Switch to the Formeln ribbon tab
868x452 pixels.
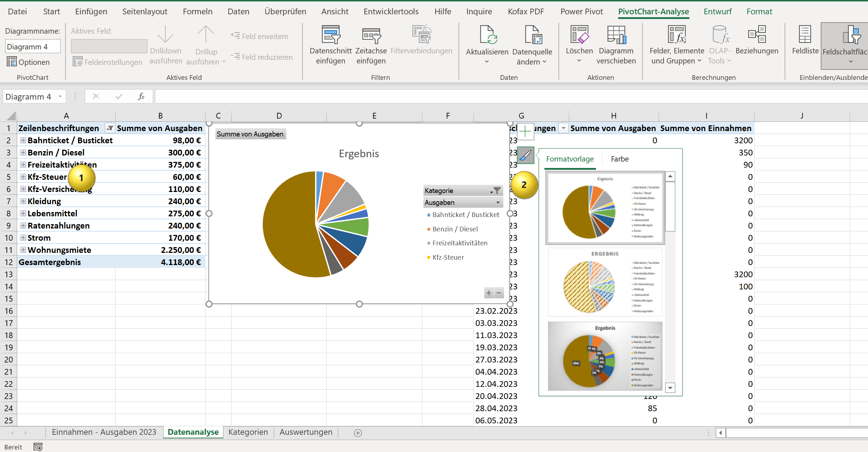pyautogui.click(x=198, y=11)
